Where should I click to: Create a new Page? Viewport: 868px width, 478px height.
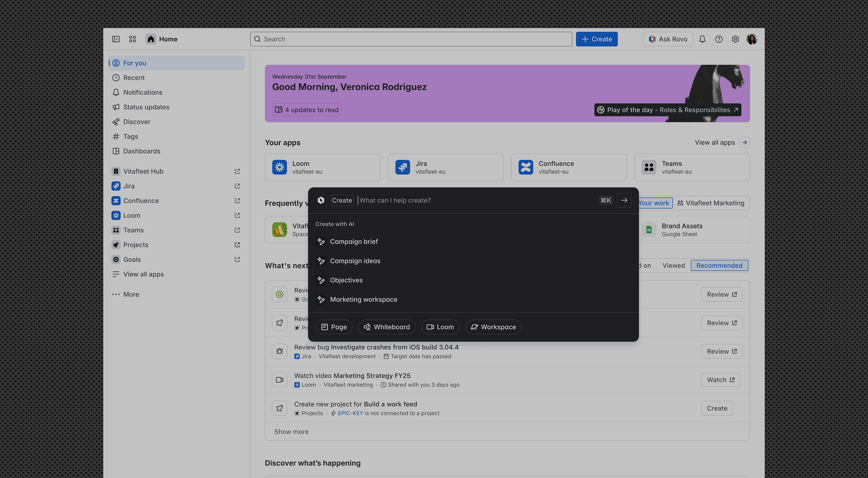tap(334, 327)
